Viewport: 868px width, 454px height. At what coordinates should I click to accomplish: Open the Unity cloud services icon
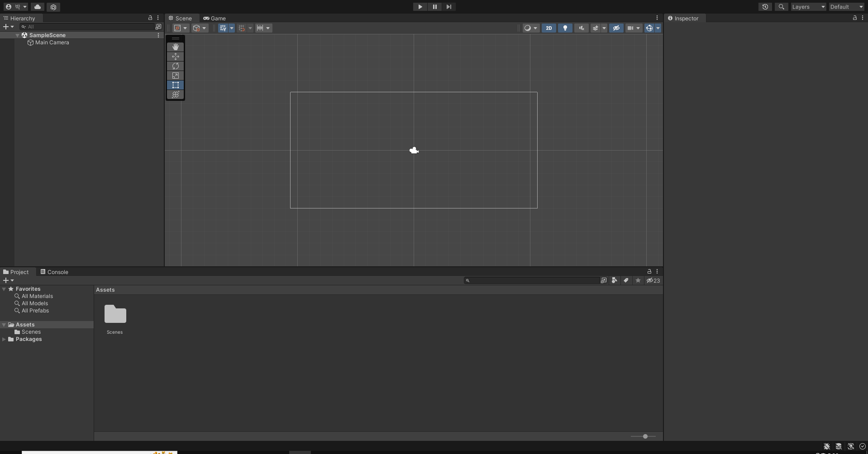pyautogui.click(x=38, y=7)
